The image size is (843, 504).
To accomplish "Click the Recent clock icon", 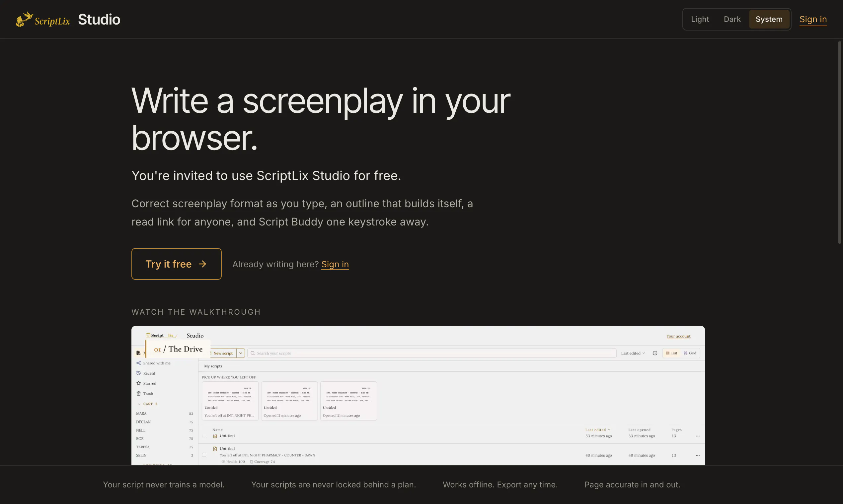I will coord(138,373).
